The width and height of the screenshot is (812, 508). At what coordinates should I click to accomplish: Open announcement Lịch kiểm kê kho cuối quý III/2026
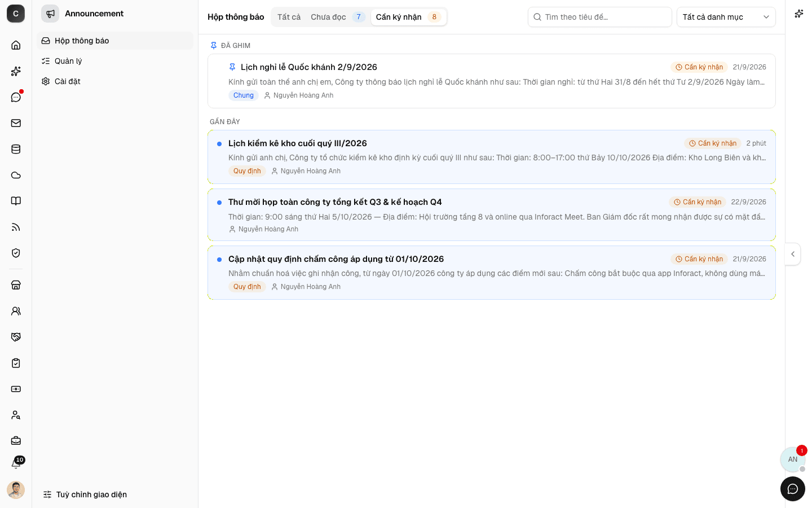coord(492,157)
